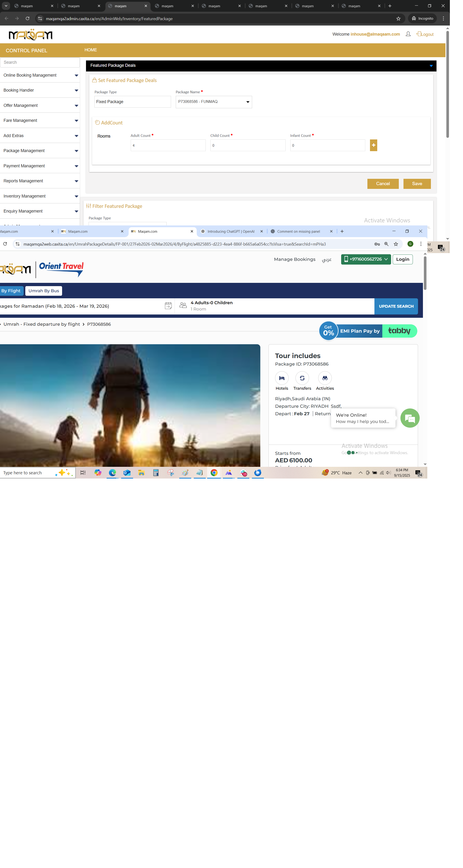Image resolution: width=463 pixels, height=868 pixels.
Task: Click the Save button
Action: tap(417, 184)
